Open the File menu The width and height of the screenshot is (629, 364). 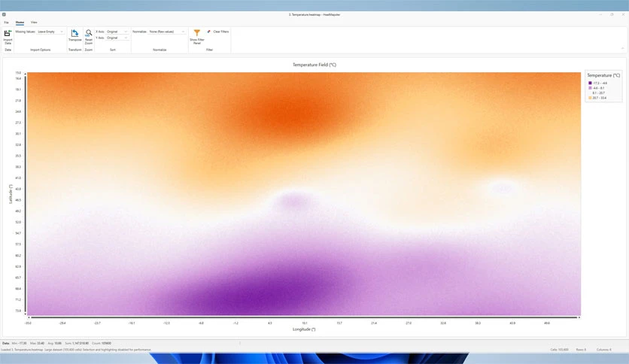point(7,23)
